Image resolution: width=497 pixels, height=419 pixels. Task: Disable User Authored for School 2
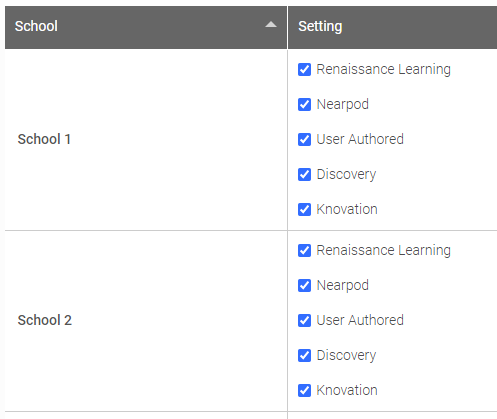[304, 320]
